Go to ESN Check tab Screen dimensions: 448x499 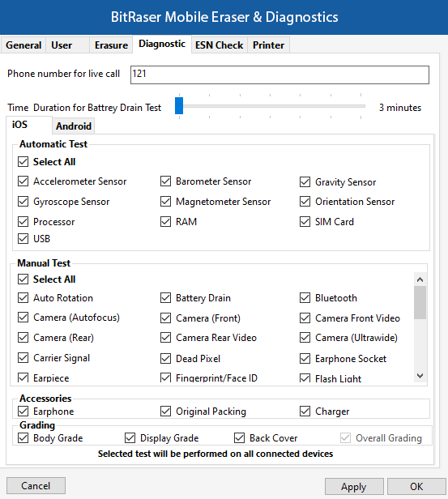pyautogui.click(x=220, y=45)
